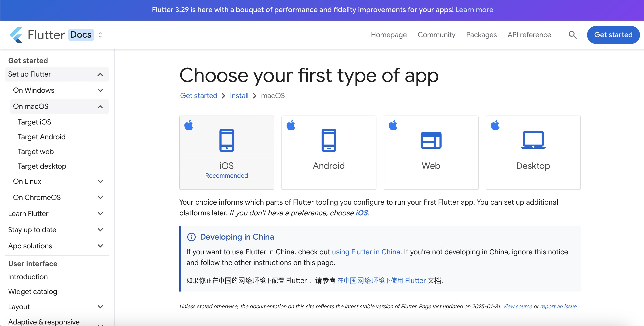Select the Desktop laptop card icon
Screen dimensions: 644x326
(533, 140)
